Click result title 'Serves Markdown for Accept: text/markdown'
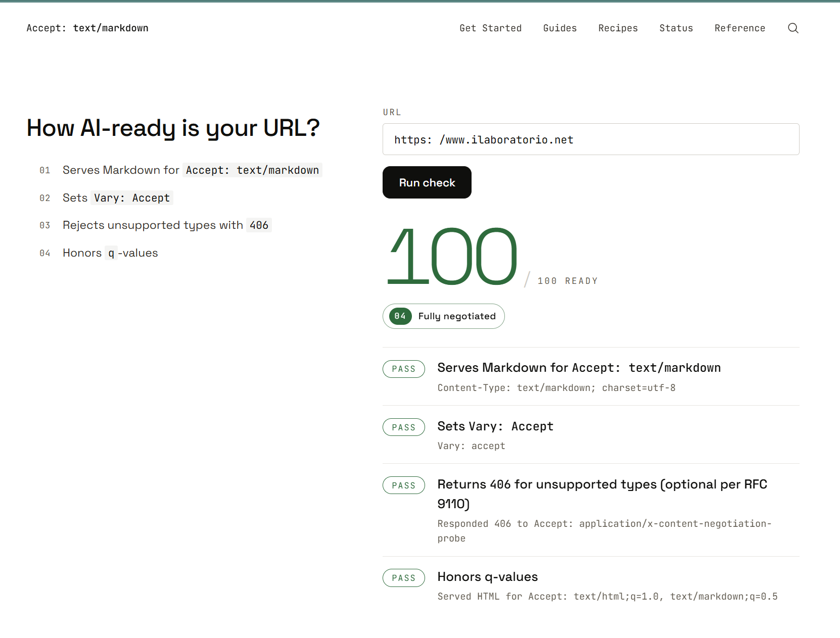Image resolution: width=840 pixels, height=638 pixels. (579, 368)
